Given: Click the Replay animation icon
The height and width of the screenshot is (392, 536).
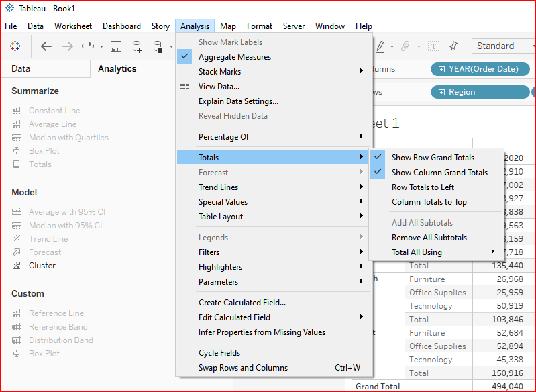Looking at the screenshot, I should (x=88, y=46).
